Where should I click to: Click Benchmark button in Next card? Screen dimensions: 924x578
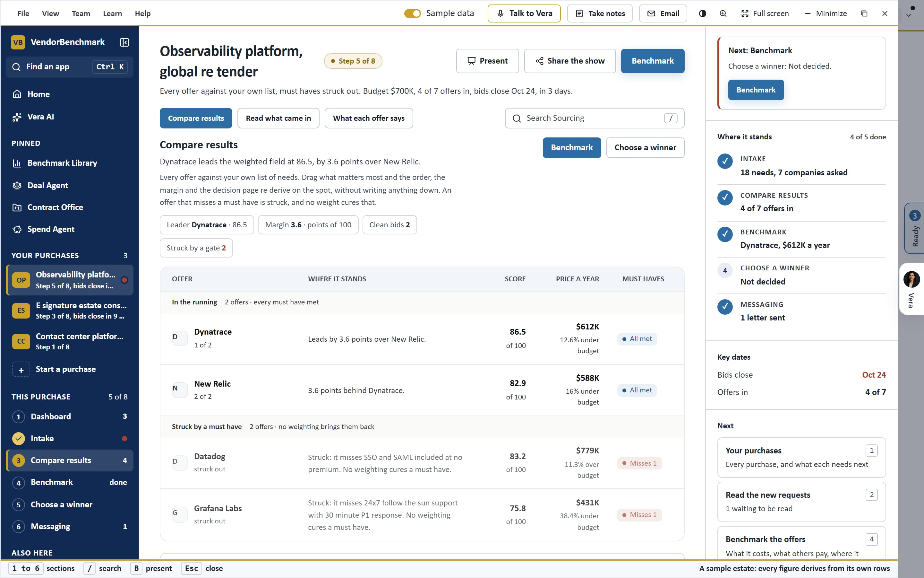[756, 90]
